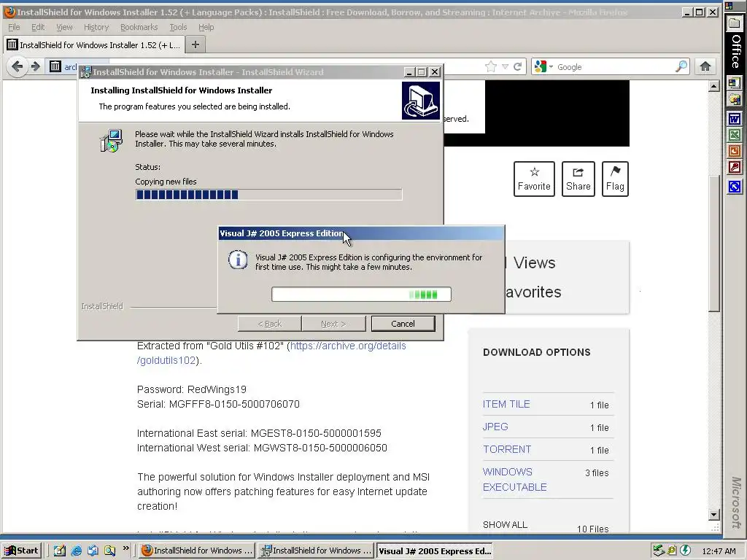
Task: Cancel the InstallShield Wizard installation
Action: [x=403, y=323]
